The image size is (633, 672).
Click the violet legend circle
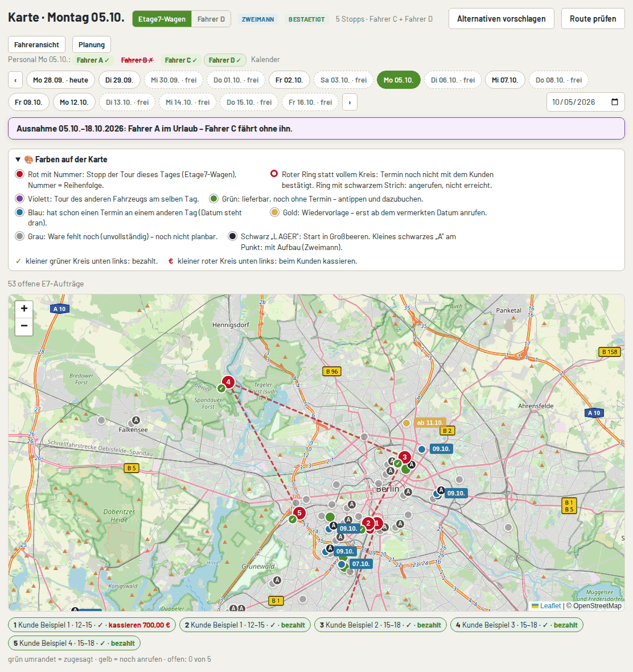point(20,199)
